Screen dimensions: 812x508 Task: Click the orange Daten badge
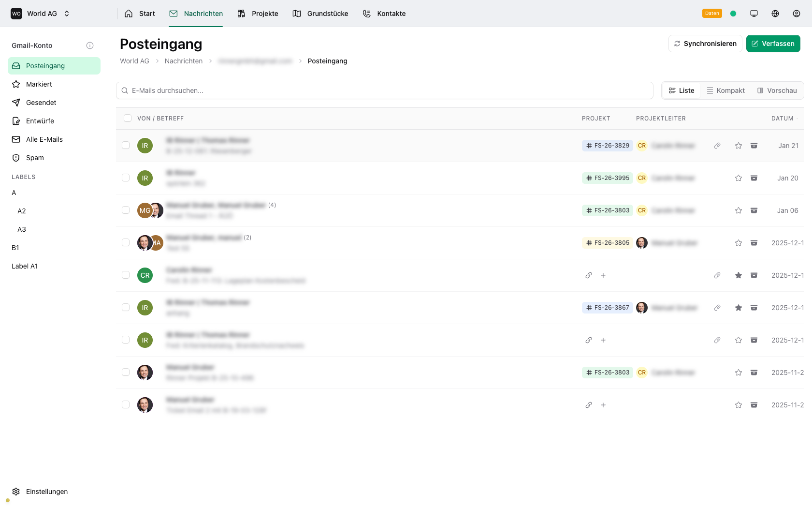point(712,13)
